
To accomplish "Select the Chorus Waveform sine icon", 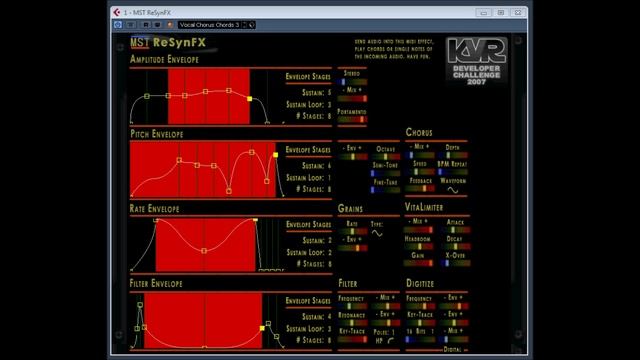I will tap(453, 190).
